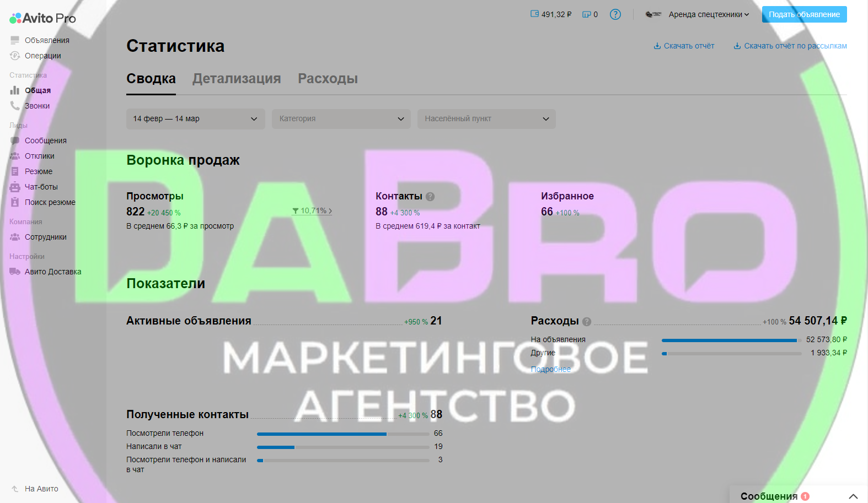Switch to the Расходы tab
The width and height of the screenshot is (868, 503).
tap(328, 79)
